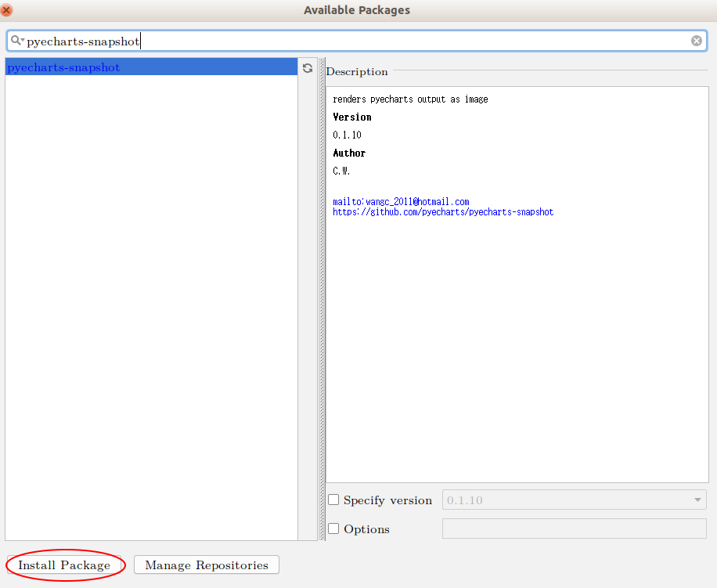
Task: Click the search magnifier icon
Action: pyautogui.click(x=16, y=41)
